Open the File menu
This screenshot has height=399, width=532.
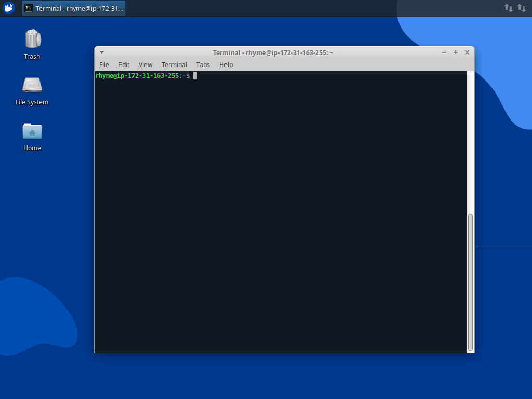tap(104, 64)
